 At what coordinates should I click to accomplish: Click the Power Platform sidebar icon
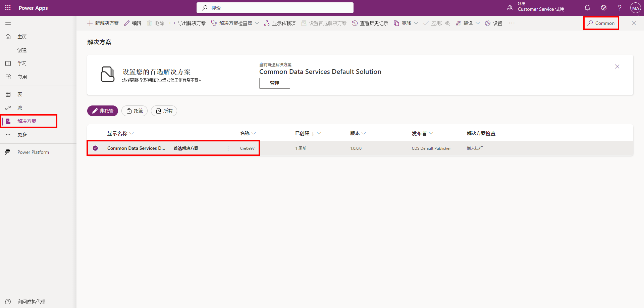[7, 152]
